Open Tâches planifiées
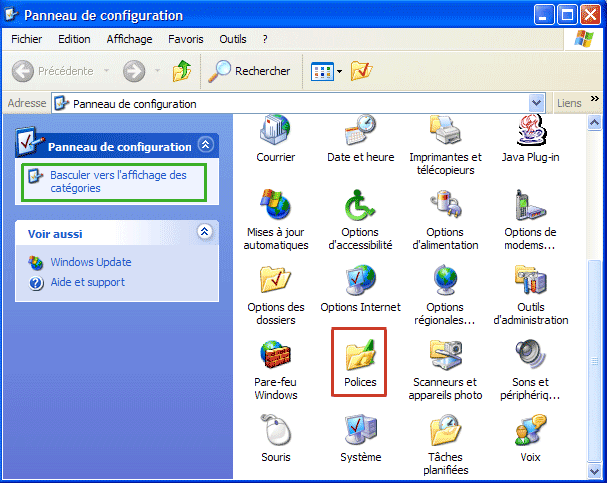607x483 pixels. pyautogui.click(x=445, y=444)
